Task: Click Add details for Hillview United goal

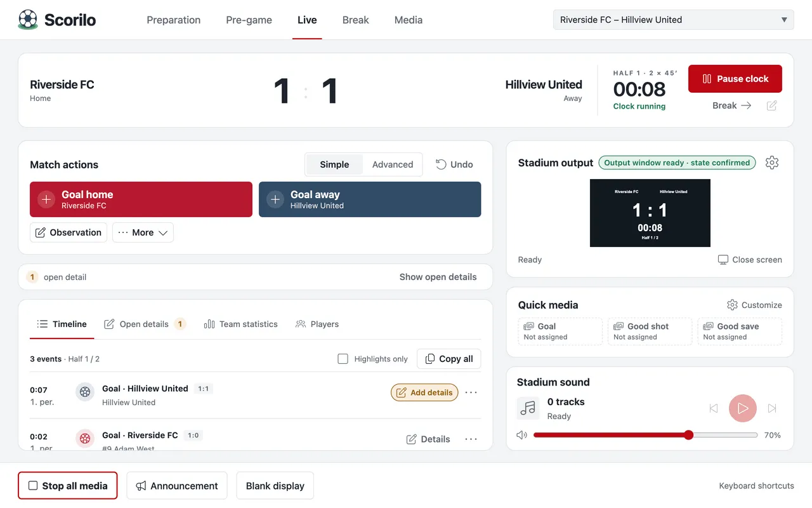Action: click(424, 392)
